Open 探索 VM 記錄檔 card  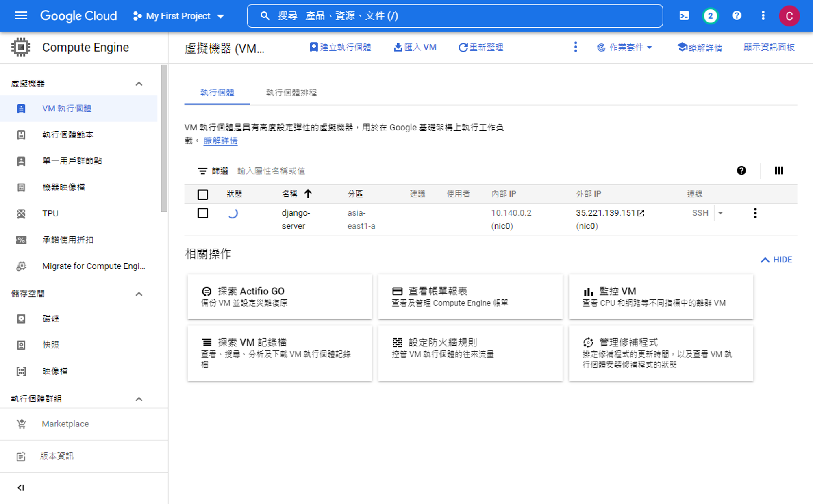[279, 353]
